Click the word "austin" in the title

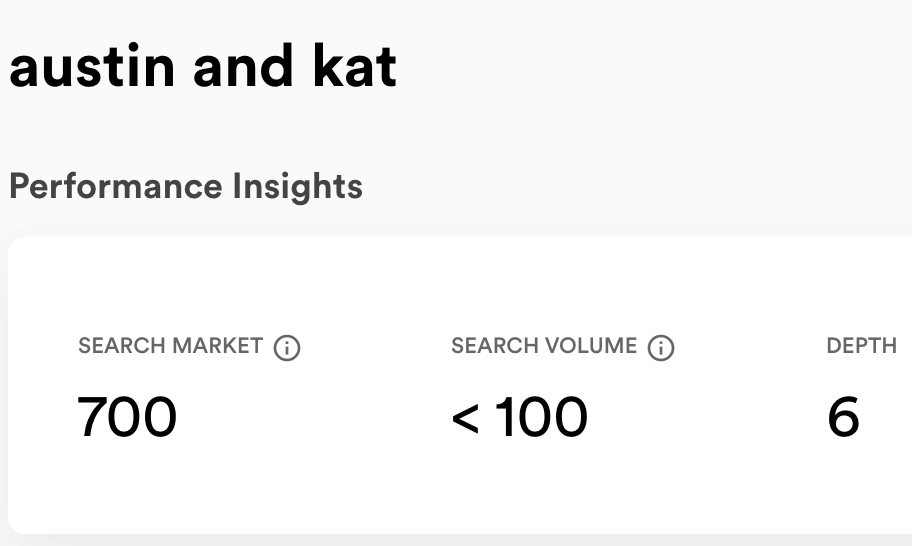(x=92, y=66)
